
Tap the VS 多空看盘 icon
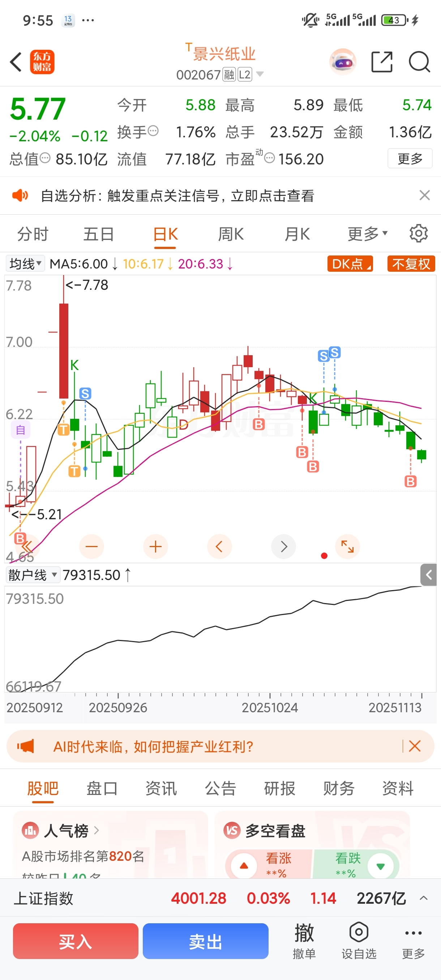pyautogui.click(x=232, y=831)
